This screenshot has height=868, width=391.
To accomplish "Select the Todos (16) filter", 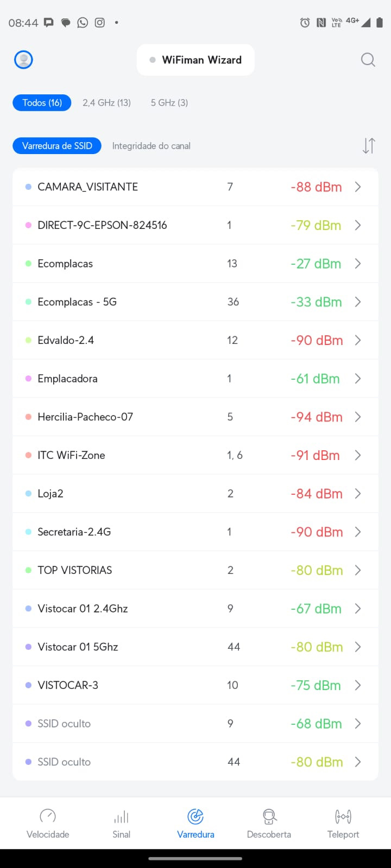I will [x=42, y=103].
